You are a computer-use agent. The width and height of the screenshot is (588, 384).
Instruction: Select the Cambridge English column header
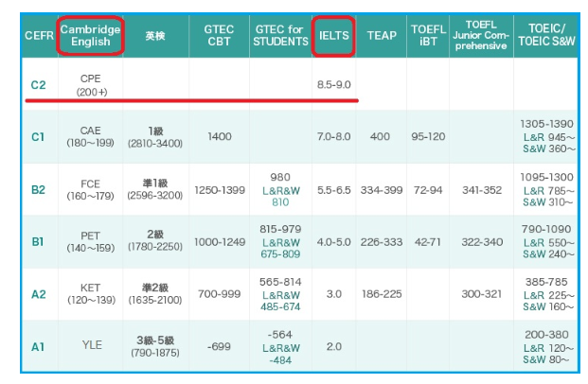(90, 36)
